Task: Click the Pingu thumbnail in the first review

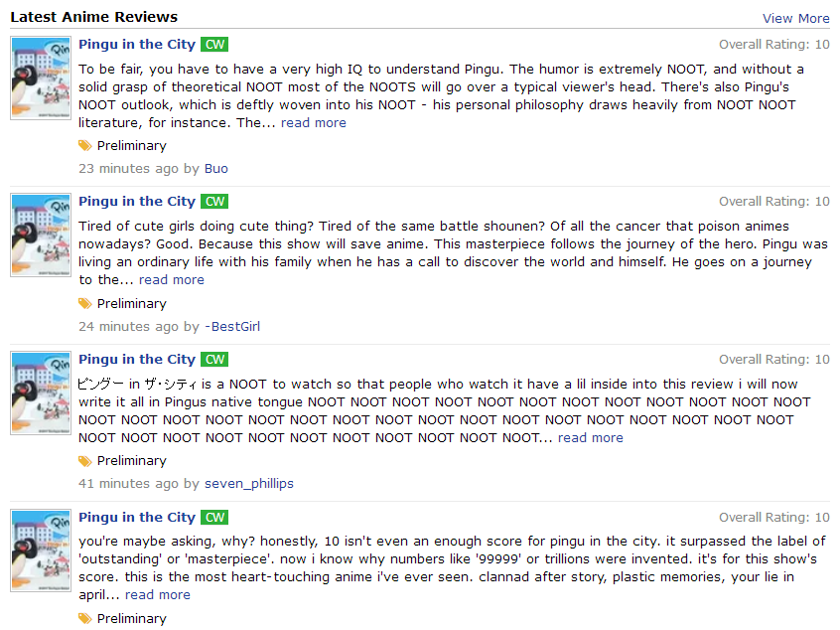Action: pyautogui.click(x=40, y=79)
